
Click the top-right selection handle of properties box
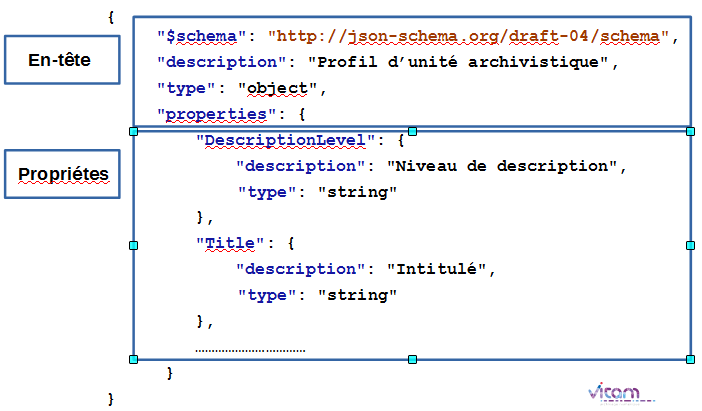690,131
